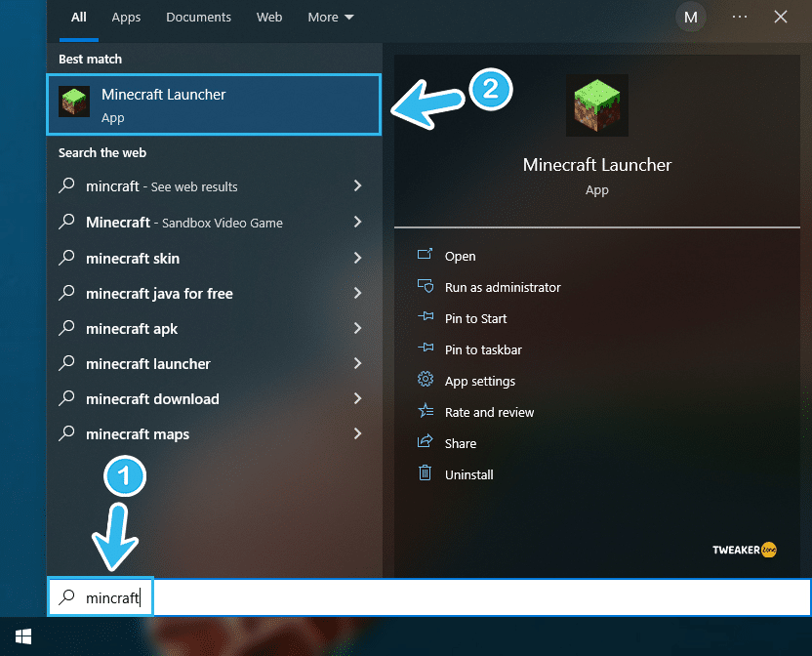Click the pin icon for Pin to taskbar

click(426, 347)
